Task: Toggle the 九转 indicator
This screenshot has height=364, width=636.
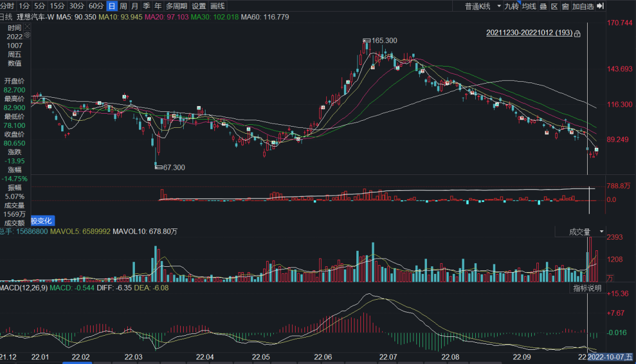Action: coord(511,6)
